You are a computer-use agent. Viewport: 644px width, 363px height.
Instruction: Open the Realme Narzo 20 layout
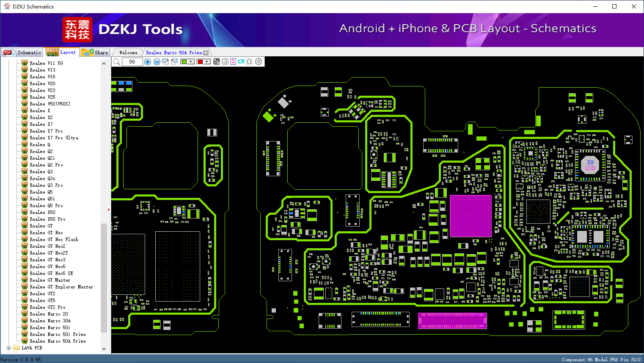coord(49,314)
